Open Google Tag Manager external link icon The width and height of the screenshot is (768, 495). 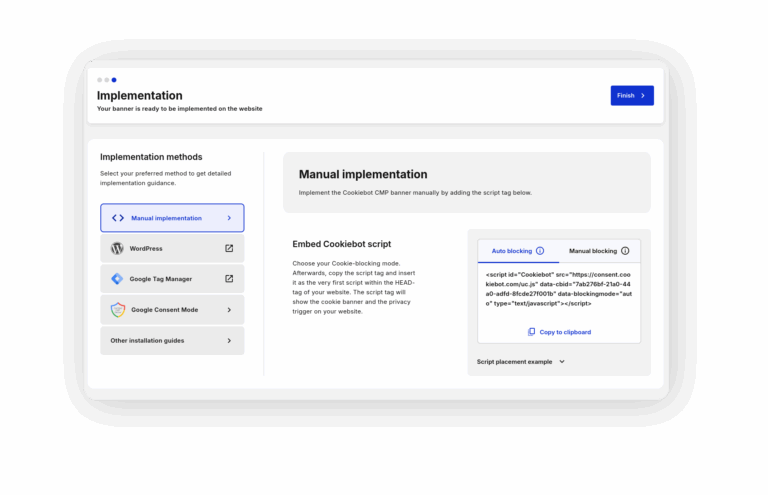(229, 279)
